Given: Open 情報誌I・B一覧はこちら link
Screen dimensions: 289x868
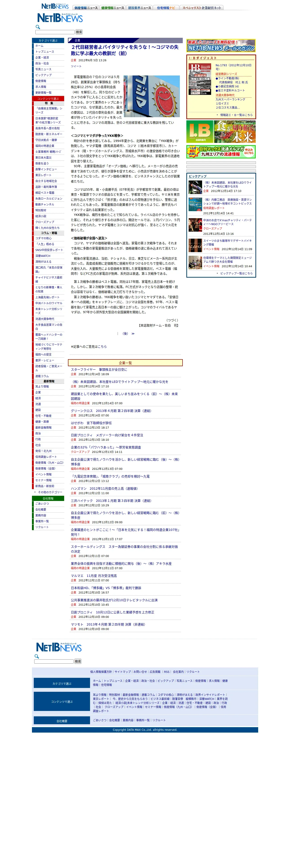Looking at the screenshot, I should pos(236,115).
